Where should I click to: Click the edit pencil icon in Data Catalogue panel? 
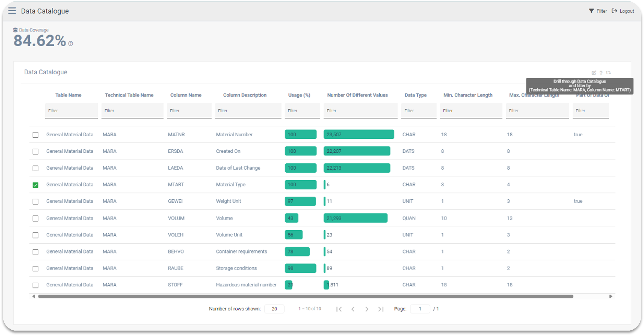pos(594,73)
